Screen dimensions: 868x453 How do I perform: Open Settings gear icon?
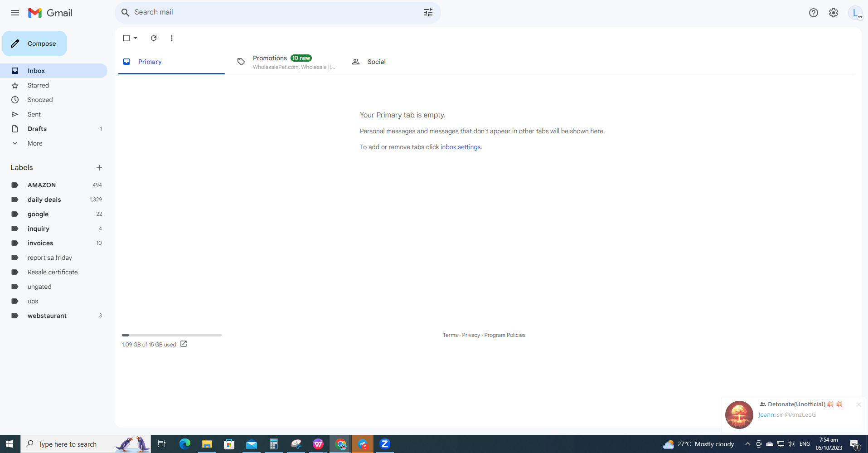(x=834, y=13)
